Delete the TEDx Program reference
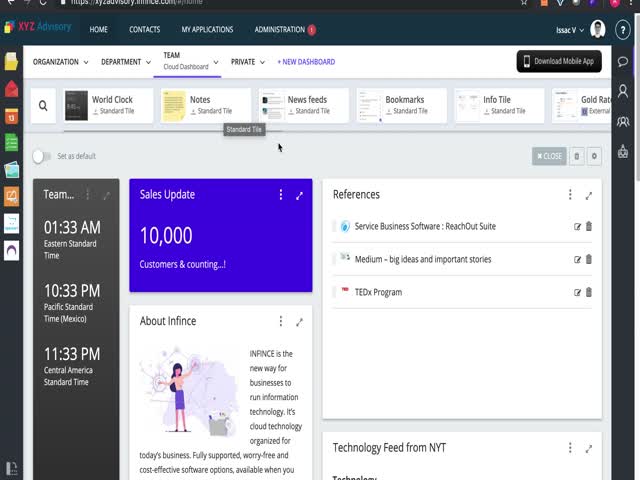The image size is (640, 480). [588, 292]
